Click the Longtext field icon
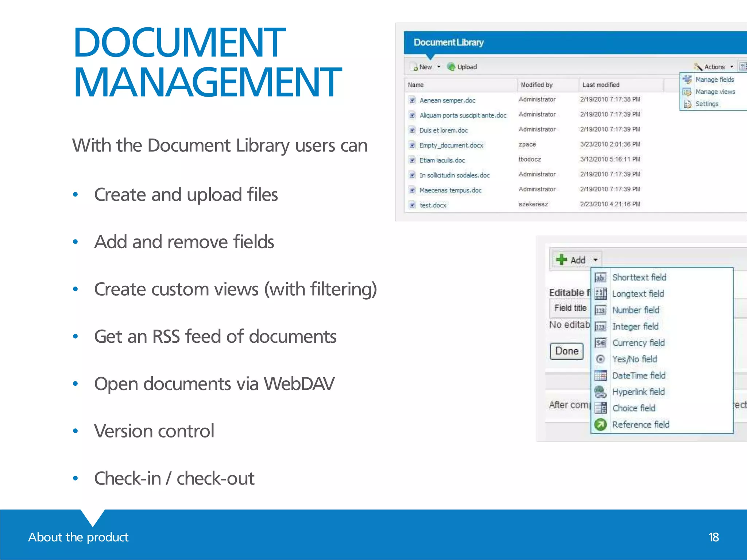 (x=600, y=294)
